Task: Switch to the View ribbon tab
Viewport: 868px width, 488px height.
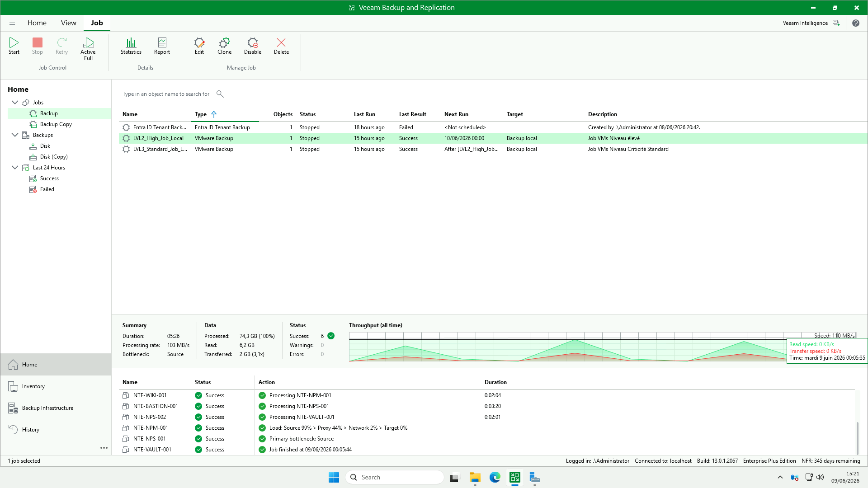Action: pos(69,23)
